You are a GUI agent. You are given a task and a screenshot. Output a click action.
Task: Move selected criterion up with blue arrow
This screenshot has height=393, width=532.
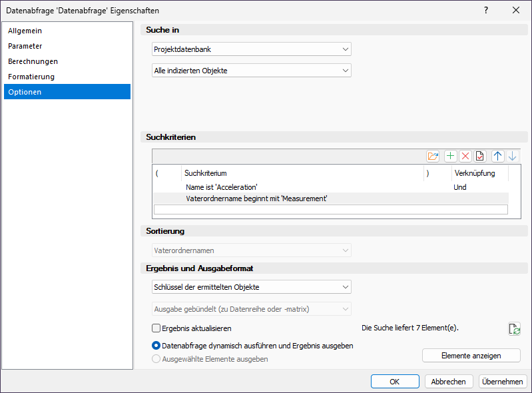click(x=498, y=156)
